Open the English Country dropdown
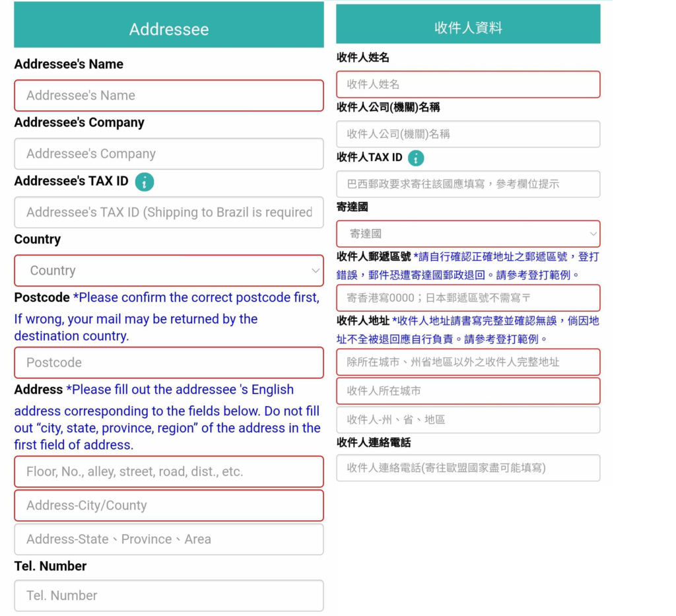Image resolution: width=676 pixels, height=616 pixels. point(169,271)
